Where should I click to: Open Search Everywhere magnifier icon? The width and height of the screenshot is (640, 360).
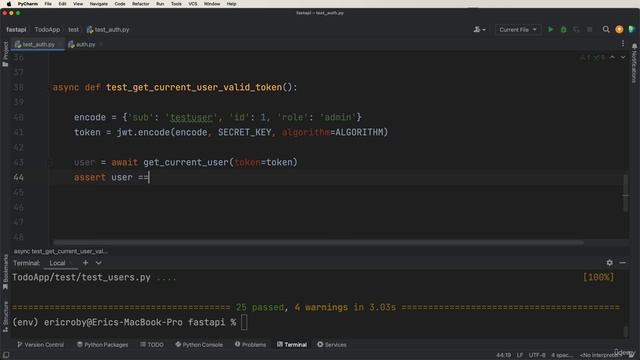click(x=606, y=29)
